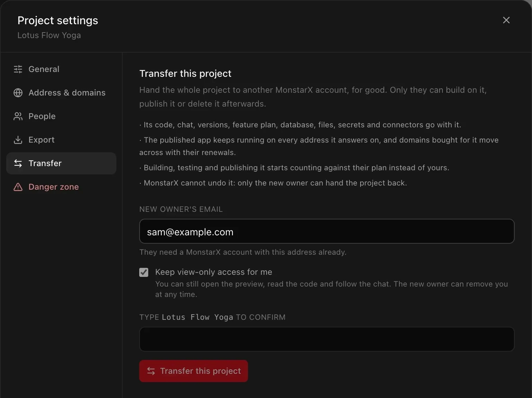The image size is (532, 398).
Task: Select the Transfer tab in sidebar
Action: 61,163
